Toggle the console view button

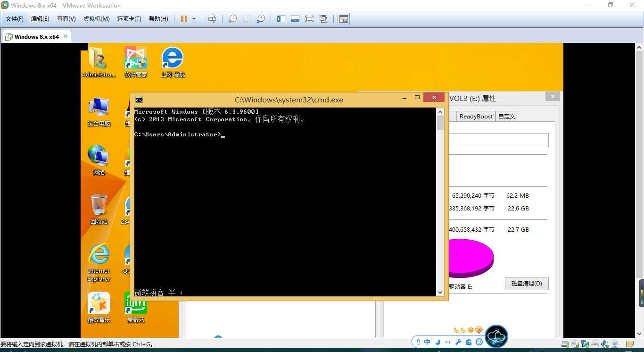click(344, 19)
